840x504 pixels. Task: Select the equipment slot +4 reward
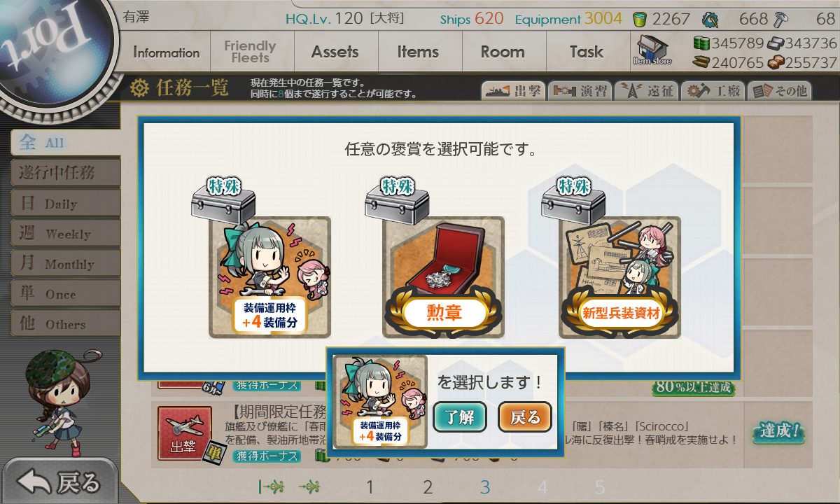[269, 277]
